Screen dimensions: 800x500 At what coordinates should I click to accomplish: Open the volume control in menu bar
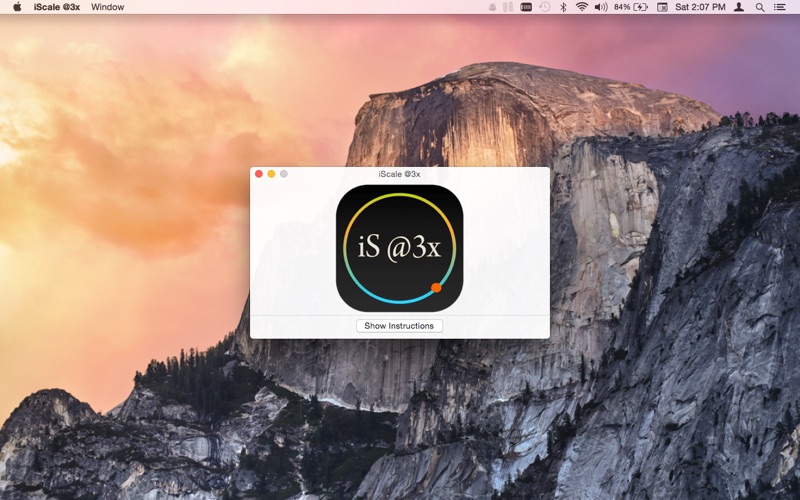point(601,7)
